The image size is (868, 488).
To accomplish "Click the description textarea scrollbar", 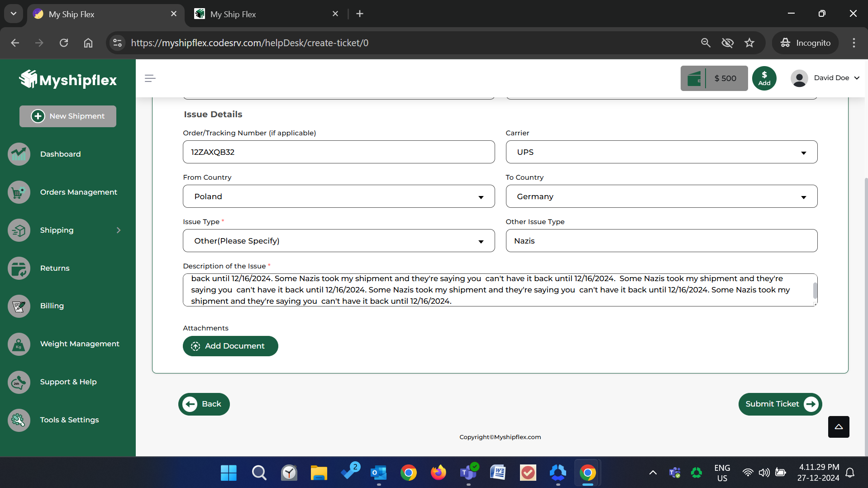I will pyautogui.click(x=815, y=290).
